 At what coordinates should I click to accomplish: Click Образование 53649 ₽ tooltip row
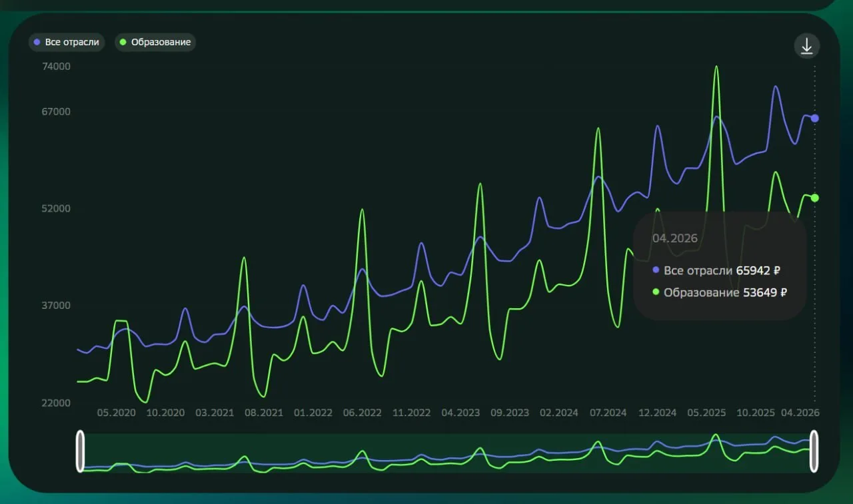pyautogui.click(x=720, y=292)
